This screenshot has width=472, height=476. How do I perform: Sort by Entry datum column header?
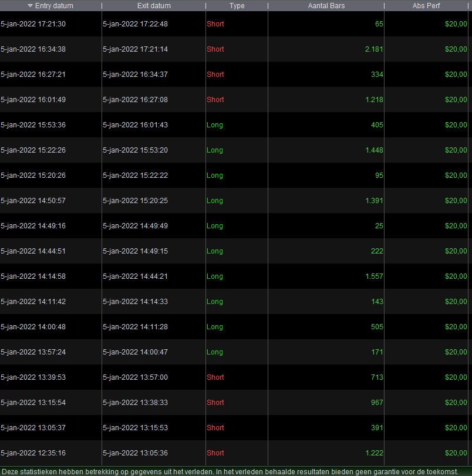50,6
